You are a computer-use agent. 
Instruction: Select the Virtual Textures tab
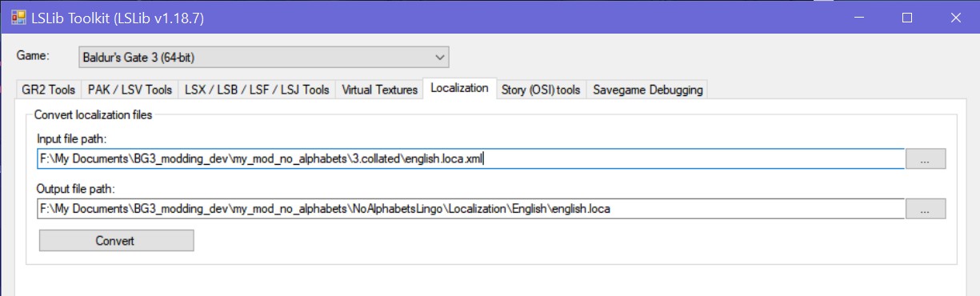click(x=380, y=90)
